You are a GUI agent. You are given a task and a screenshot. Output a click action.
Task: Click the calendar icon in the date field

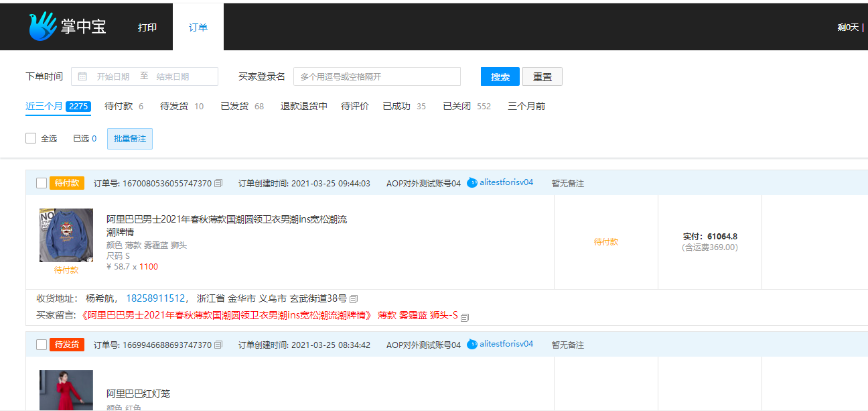(82, 76)
